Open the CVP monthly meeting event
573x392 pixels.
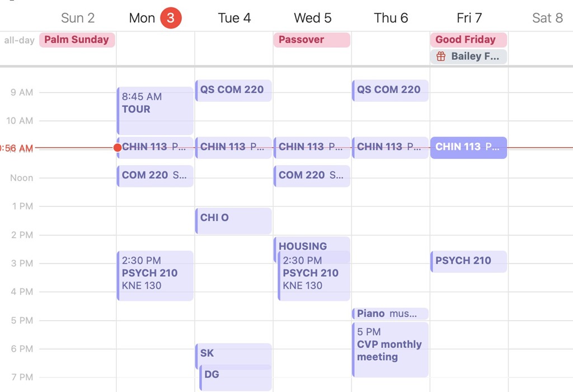[x=390, y=350]
